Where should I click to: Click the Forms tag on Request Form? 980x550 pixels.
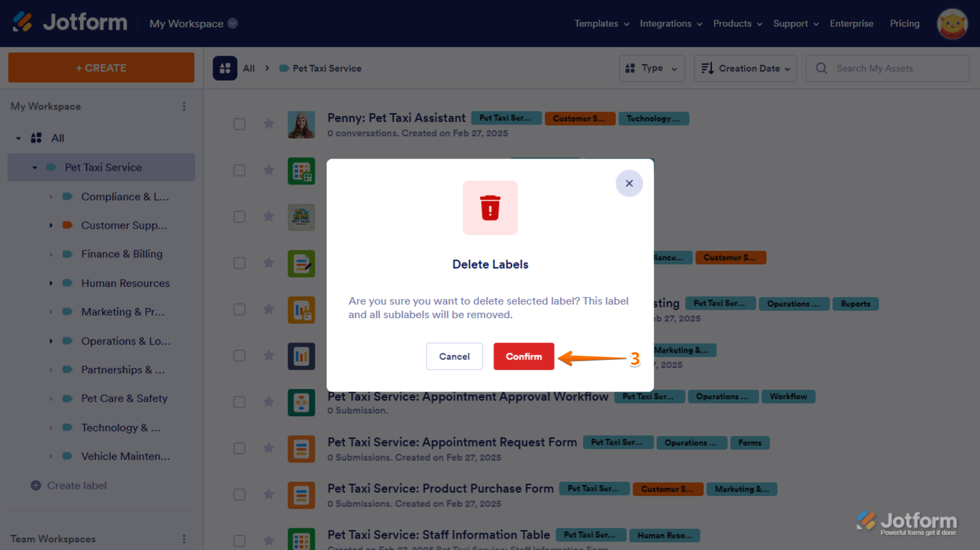point(750,443)
